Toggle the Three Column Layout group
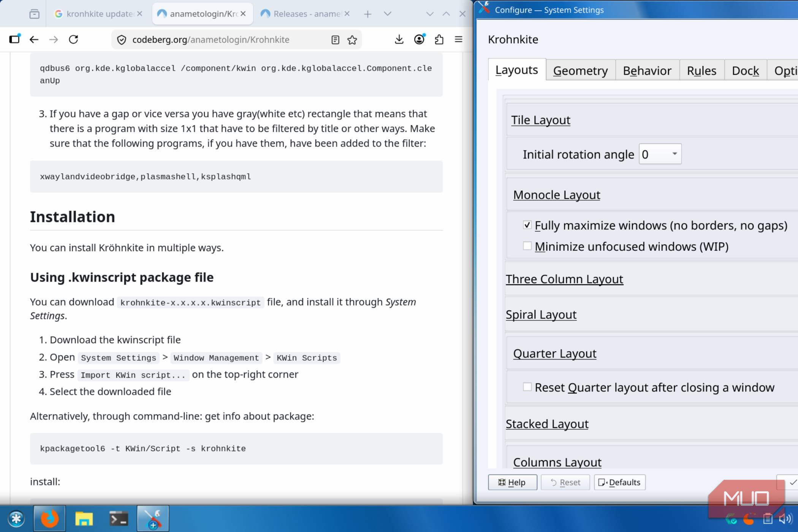The width and height of the screenshot is (798, 532). pos(564,279)
